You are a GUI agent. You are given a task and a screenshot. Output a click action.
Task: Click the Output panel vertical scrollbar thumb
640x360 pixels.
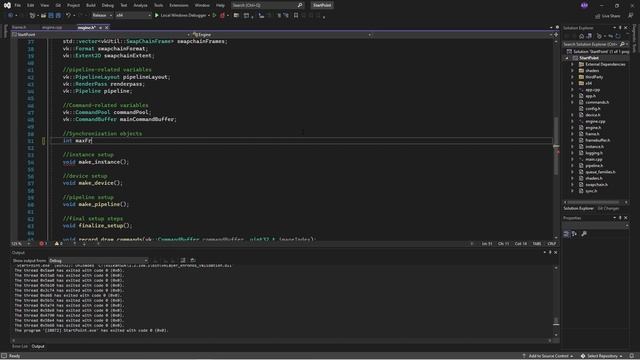point(556,321)
